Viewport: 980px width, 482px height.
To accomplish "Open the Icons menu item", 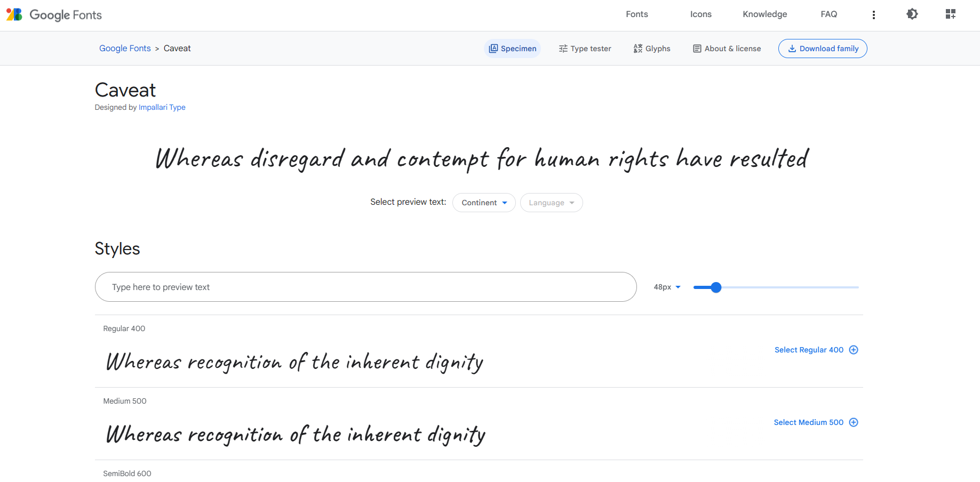I will [x=701, y=14].
